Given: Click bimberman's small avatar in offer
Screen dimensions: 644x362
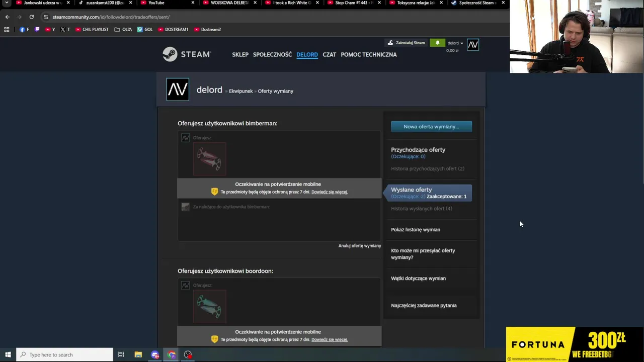Looking at the screenshot, I should tap(185, 207).
